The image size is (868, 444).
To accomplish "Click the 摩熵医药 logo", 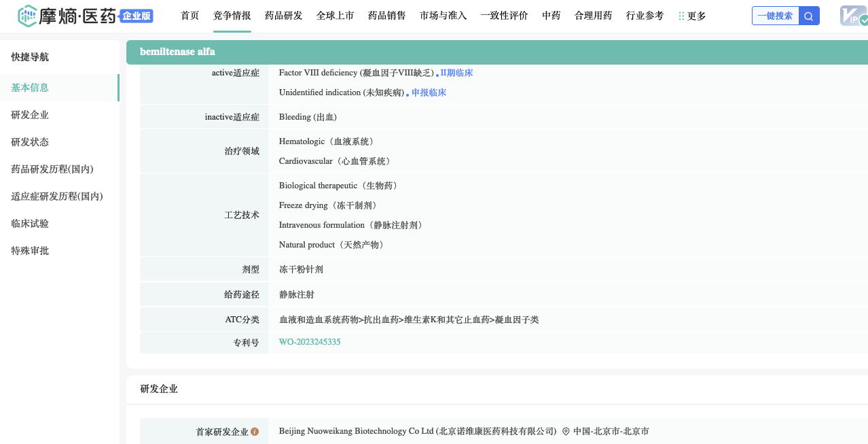I will 67,16.
